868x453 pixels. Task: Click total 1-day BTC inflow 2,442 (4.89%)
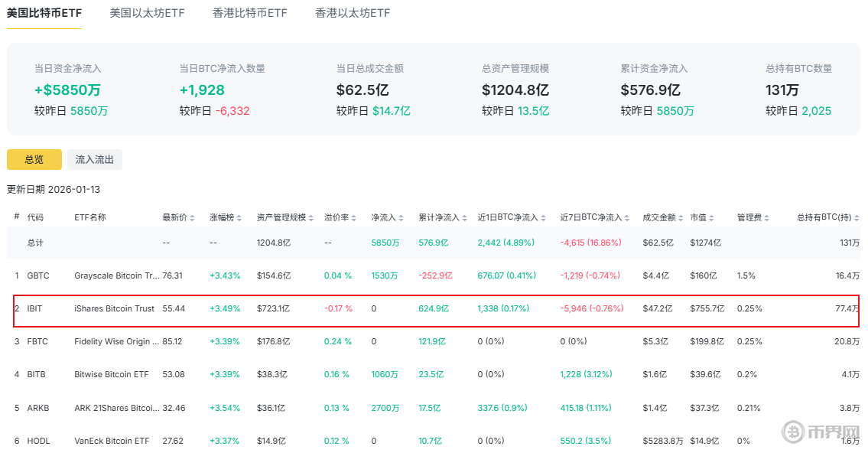point(506,243)
